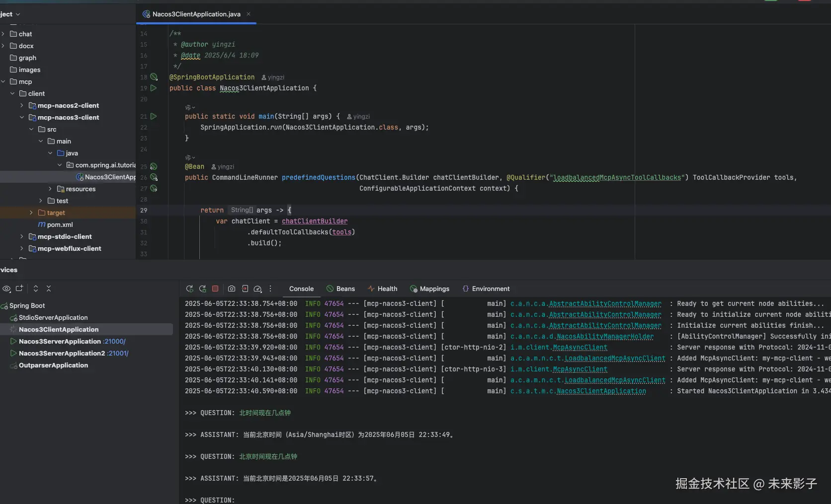
Task: Open Nacos3ServerApplication2 port :21001/ link
Action: pos(118,353)
